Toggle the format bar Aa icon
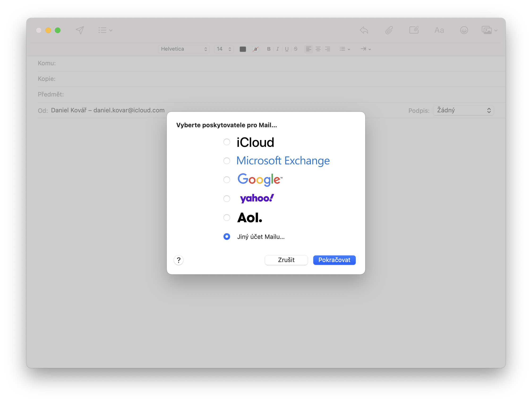Viewport: 532px width, 403px height. [439, 30]
